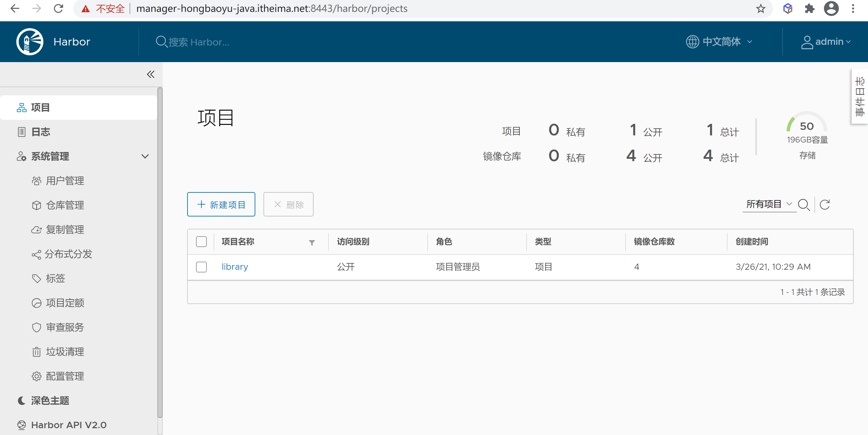
Task: Collapse the sidebar with the double-chevron icon
Action: click(x=151, y=74)
